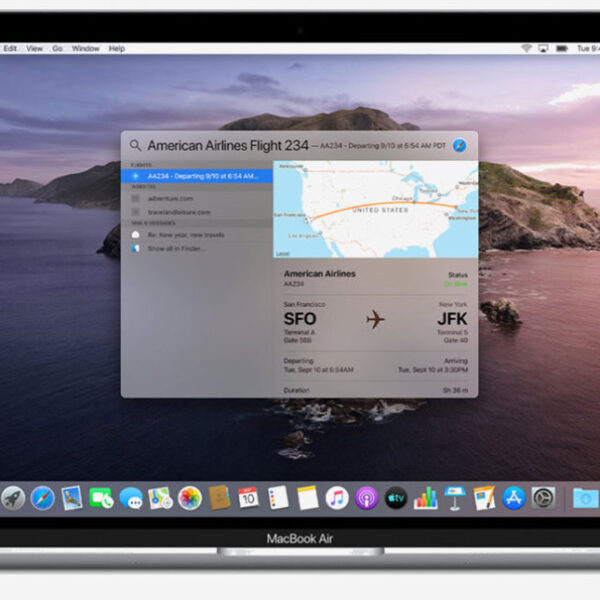Open Calendar showing 10 in dock
This screenshot has height=600, width=600.
tap(248, 498)
